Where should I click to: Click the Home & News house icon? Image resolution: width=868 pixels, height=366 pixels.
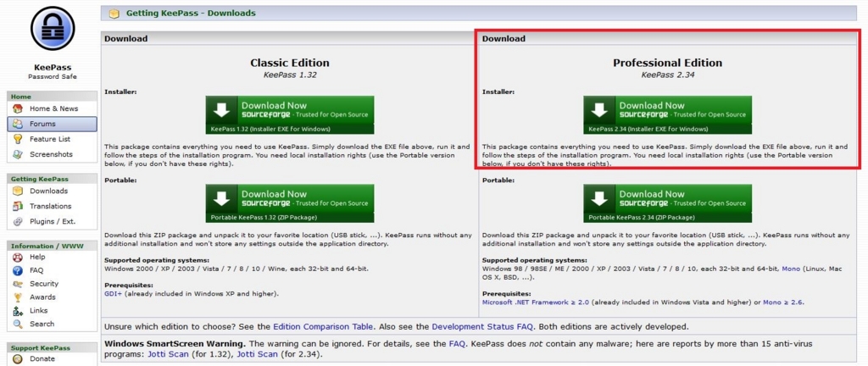pos(18,108)
